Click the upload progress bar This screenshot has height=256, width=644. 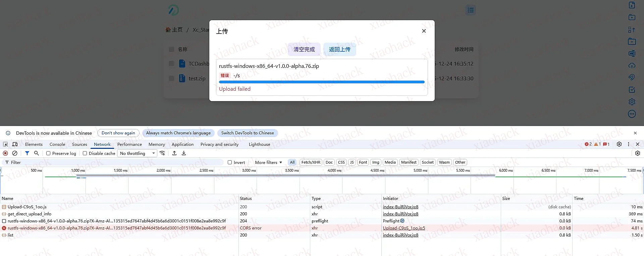(x=322, y=82)
